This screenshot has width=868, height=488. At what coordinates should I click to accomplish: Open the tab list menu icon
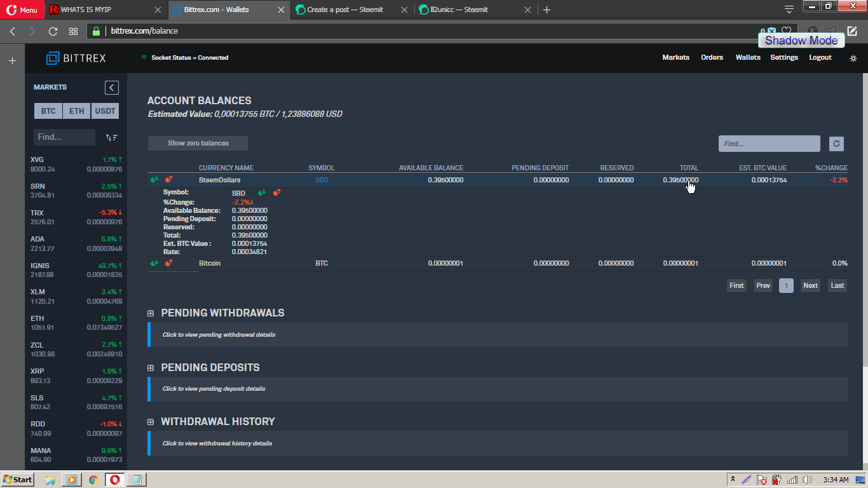[x=789, y=9]
